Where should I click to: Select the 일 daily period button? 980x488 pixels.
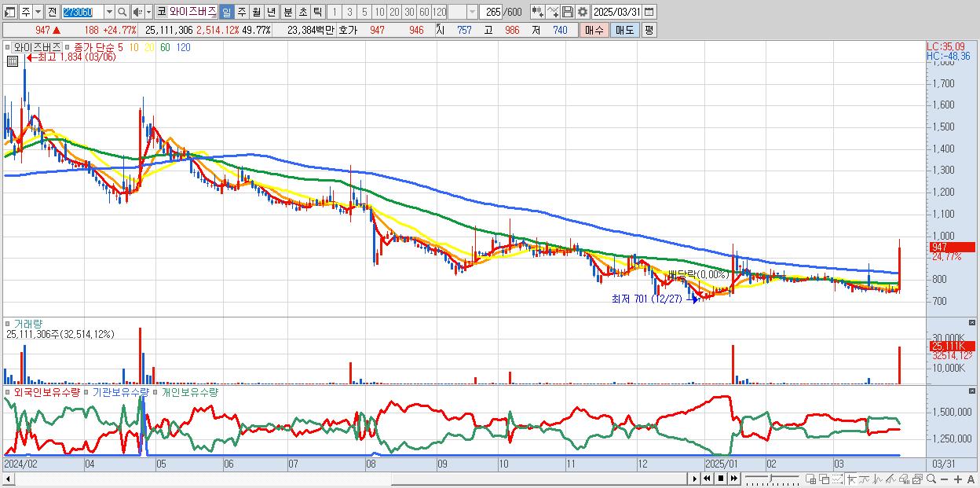(x=226, y=12)
